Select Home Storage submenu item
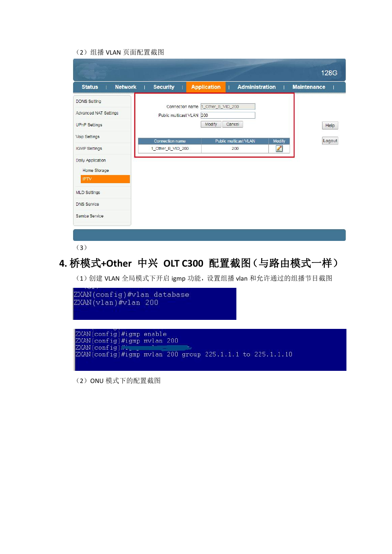 (x=96, y=171)
